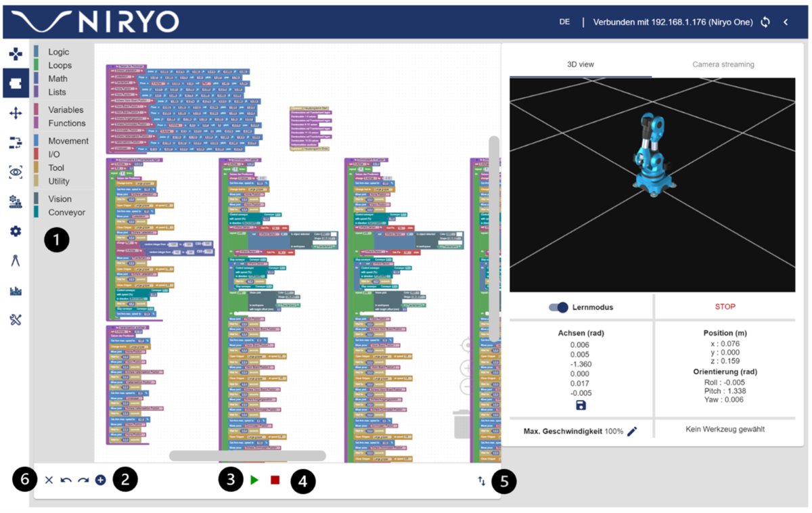Open the DE language selector
The height and width of the screenshot is (513, 812).
(564, 22)
